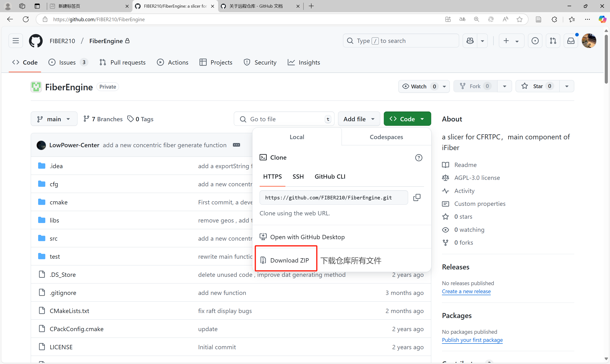
Task: Copy the HTTPS clone URL to clipboard
Action: pyautogui.click(x=417, y=197)
